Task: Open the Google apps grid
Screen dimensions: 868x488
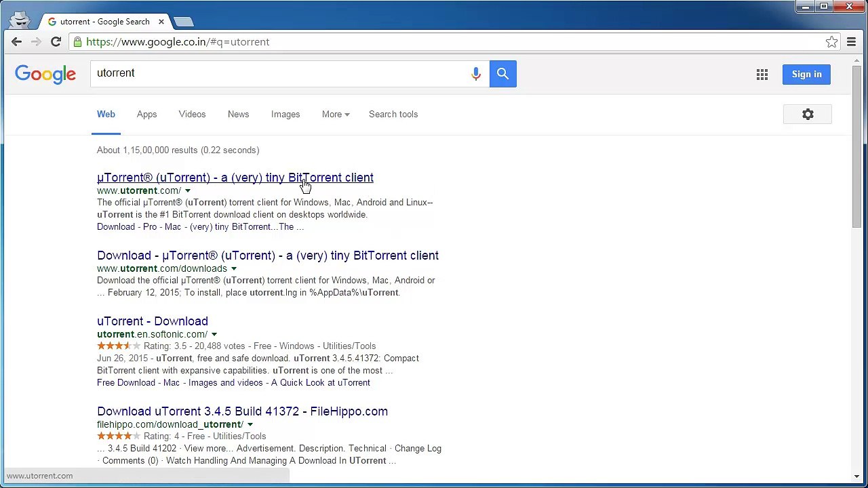Action: point(762,75)
